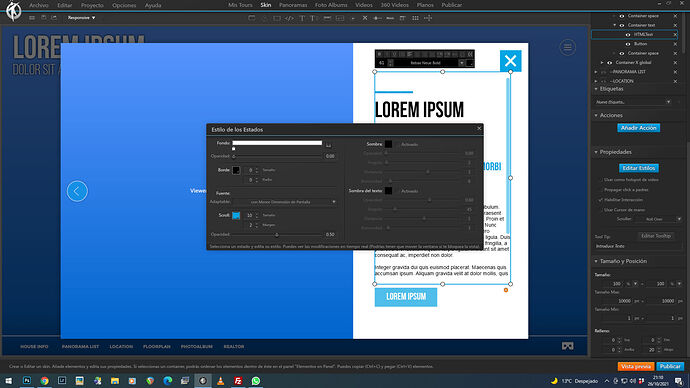
Task: Open the Opciones menu
Action: point(124,5)
